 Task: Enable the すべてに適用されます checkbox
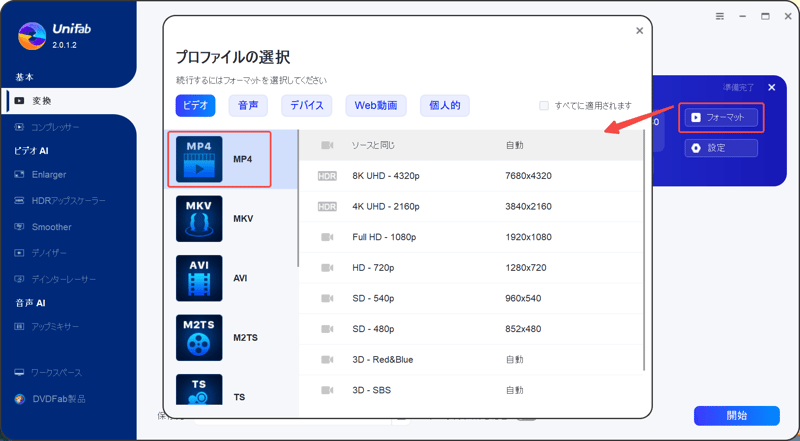(x=544, y=105)
